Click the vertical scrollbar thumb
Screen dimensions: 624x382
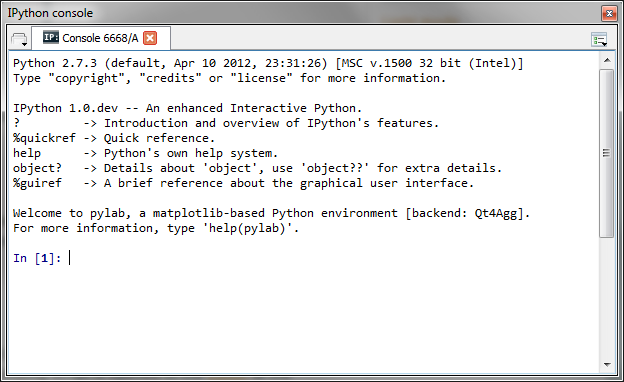click(607, 153)
